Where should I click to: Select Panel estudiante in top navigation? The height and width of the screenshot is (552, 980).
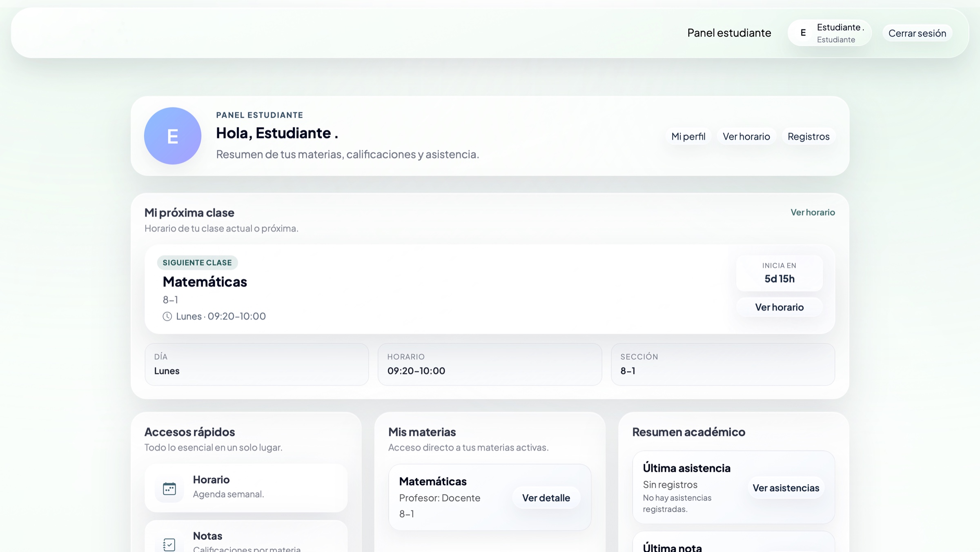[729, 33]
